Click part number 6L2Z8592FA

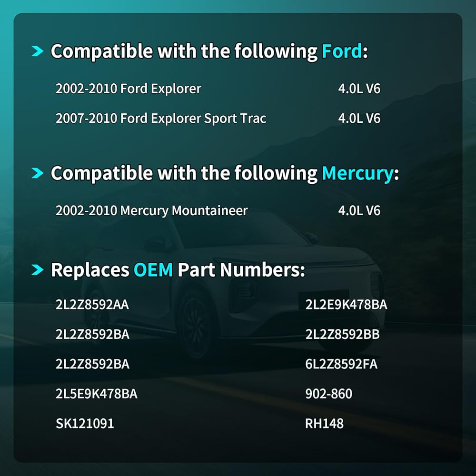[x=341, y=364]
